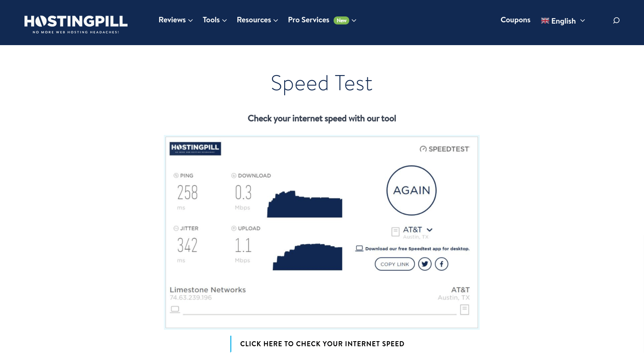The image size is (644, 361).
Task: Click the AT&T server name at bottom right
Action: [x=460, y=290]
